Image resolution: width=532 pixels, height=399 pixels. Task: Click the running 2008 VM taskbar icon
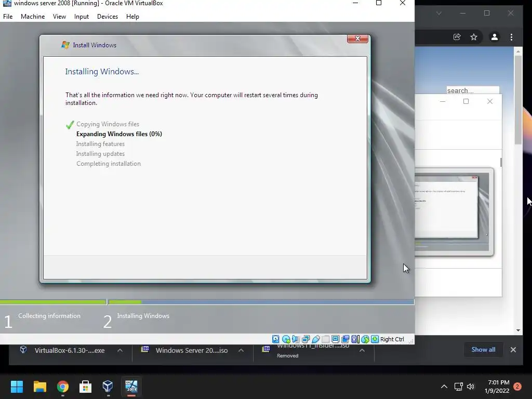(131, 387)
